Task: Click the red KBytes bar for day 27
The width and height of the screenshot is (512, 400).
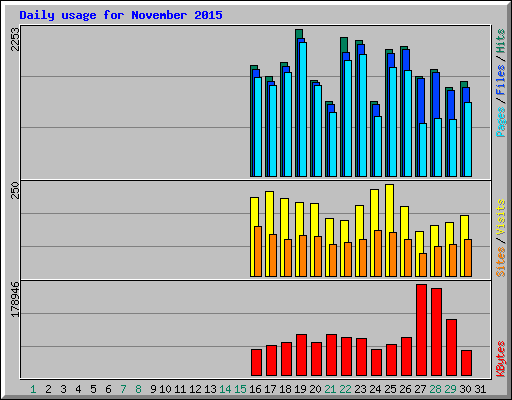Action: point(421,330)
